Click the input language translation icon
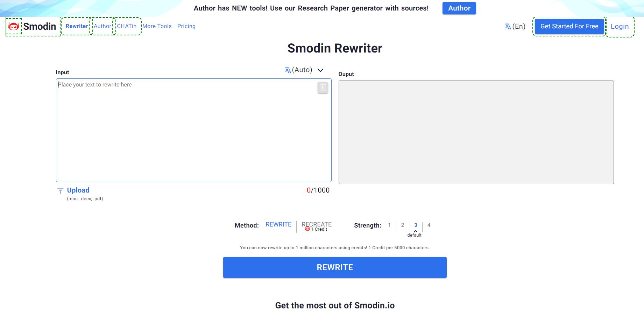Viewport: 644px width, 314px height. tap(288, 70)
